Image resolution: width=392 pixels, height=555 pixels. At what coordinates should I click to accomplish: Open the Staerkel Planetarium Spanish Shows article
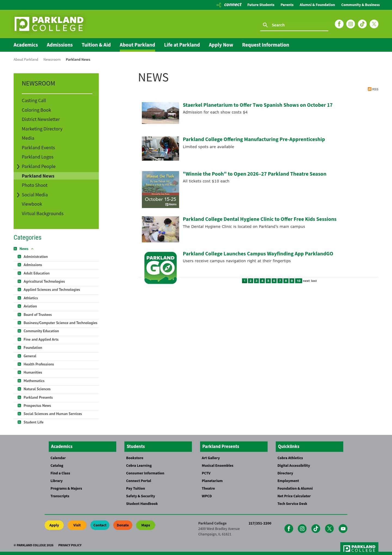258,105
